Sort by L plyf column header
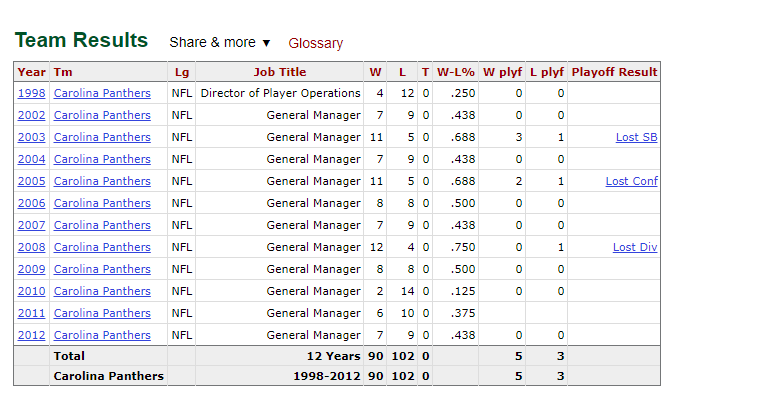The height and width of the screenshot is (397, 763). 546,72
